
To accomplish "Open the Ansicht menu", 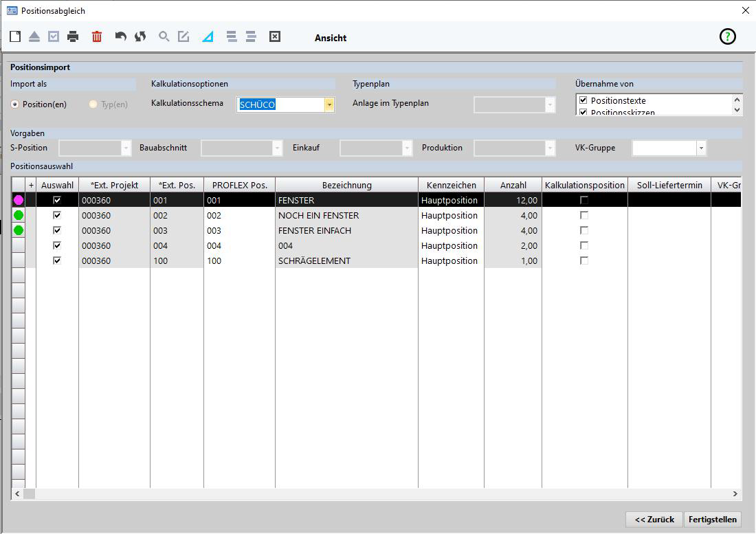I will click(x=331, y=38).
